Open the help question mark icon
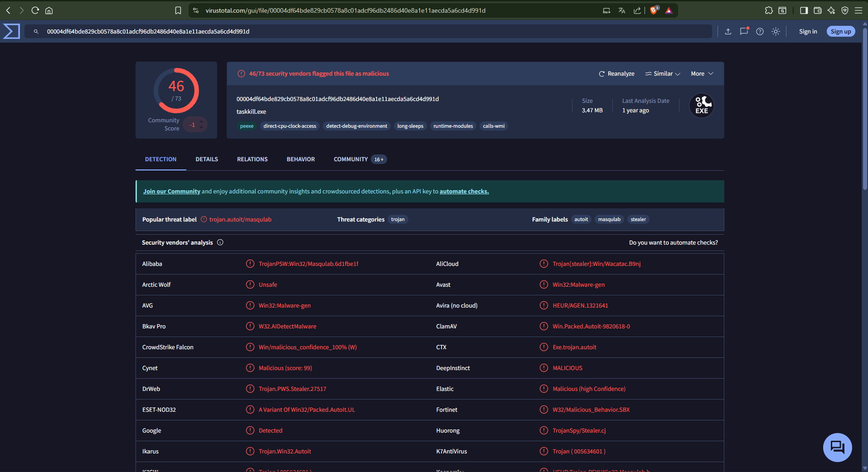 [x=760, y=31]
